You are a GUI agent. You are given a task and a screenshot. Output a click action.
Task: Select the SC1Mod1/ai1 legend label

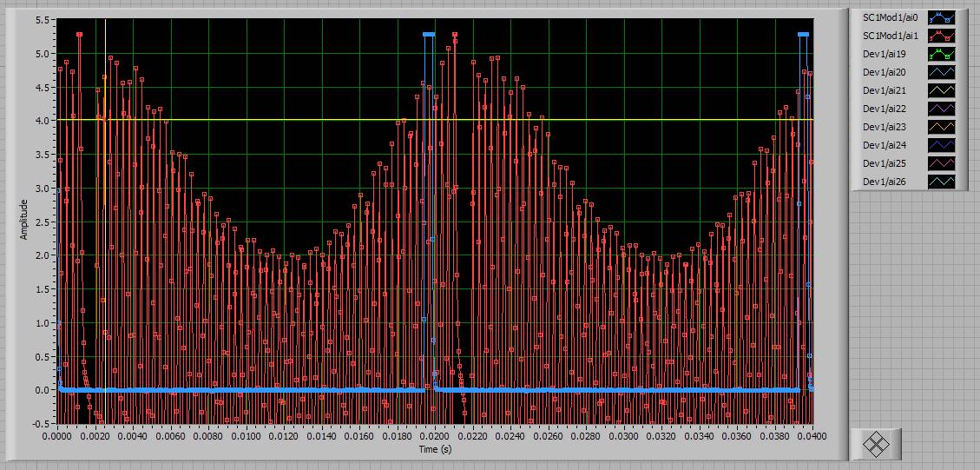890,36
